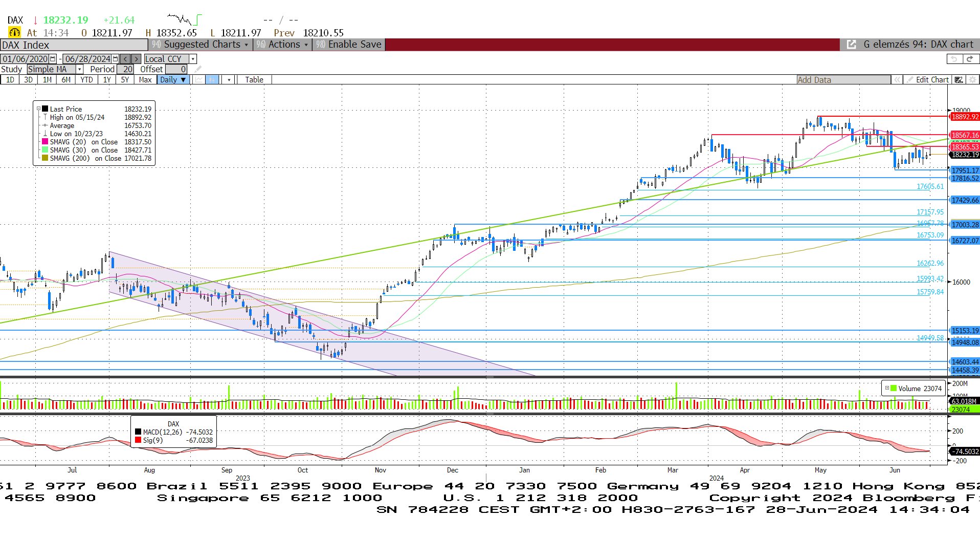Click the black Last Price legend swatch
Image resolution: width=980 pixels, height=538 pixels.
pos(45,109)
